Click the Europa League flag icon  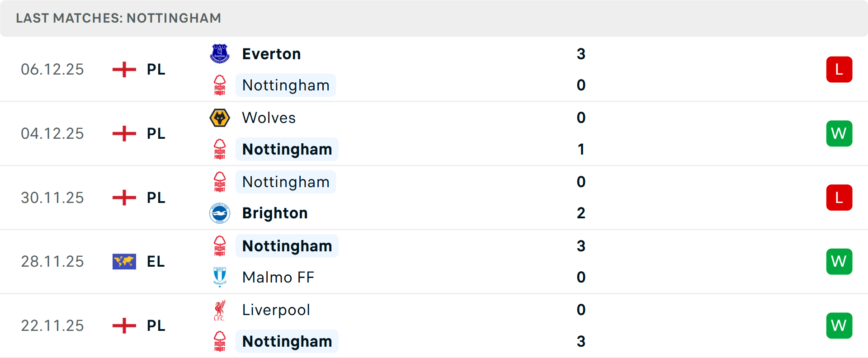coord(124,261)
